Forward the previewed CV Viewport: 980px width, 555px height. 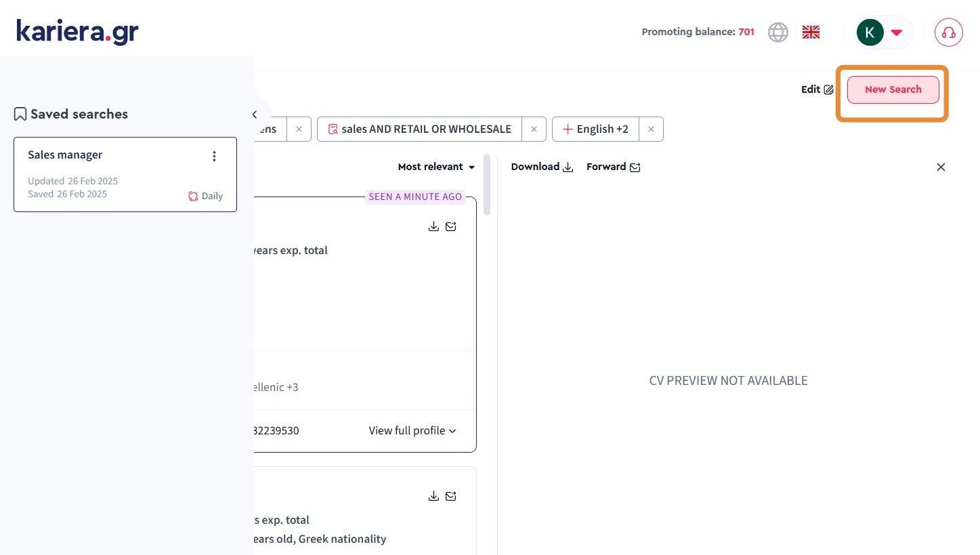613,167
